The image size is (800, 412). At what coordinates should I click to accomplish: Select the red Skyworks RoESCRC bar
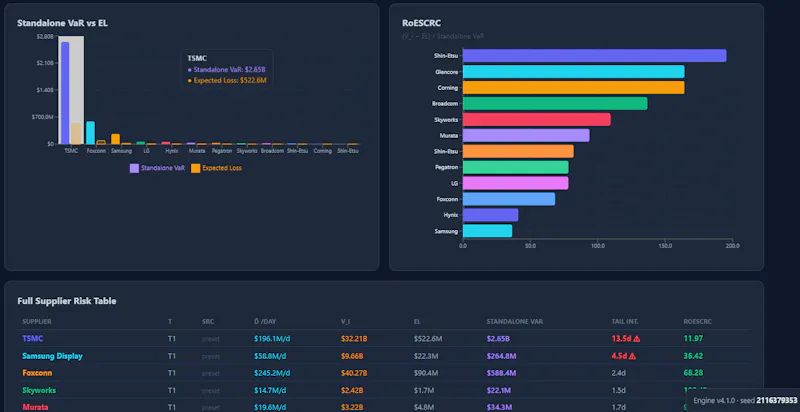coord(537,119)
